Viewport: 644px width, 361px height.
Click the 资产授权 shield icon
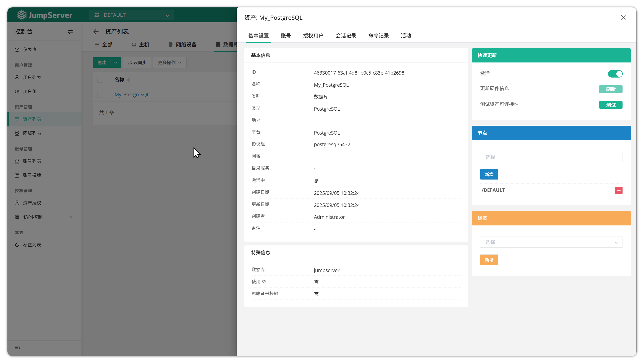(x=17, y=203)
